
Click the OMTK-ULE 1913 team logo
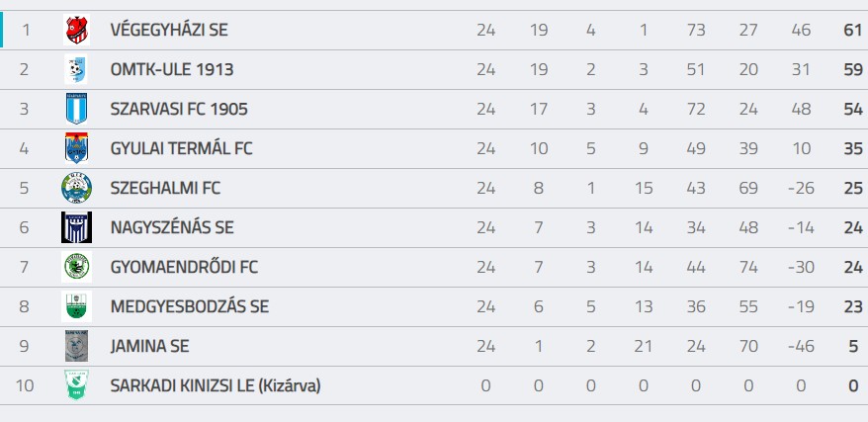tap(76, 70)
